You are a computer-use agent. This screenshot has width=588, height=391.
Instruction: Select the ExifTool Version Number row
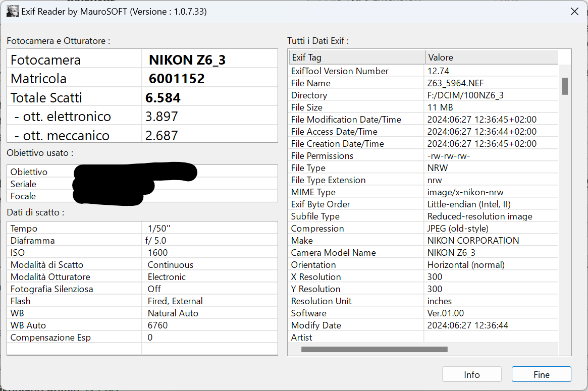click(423, 71)
